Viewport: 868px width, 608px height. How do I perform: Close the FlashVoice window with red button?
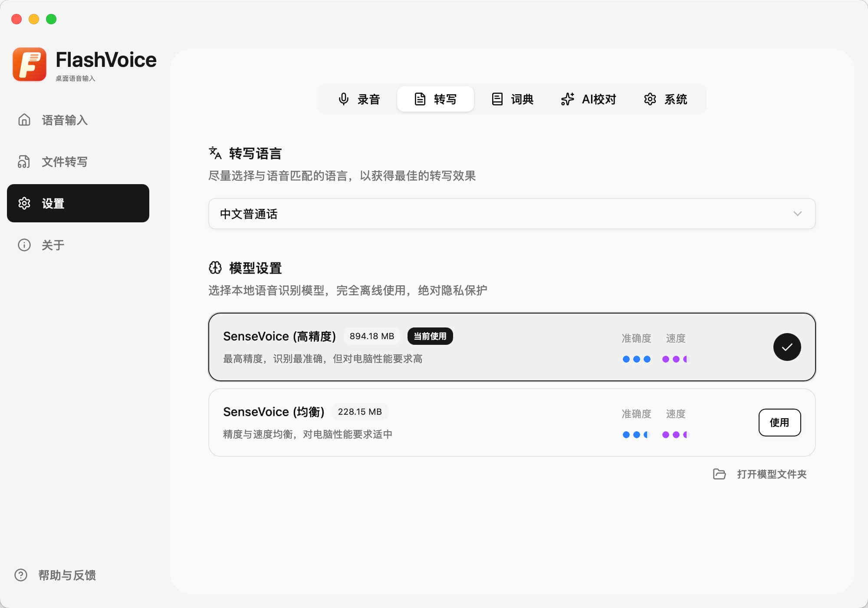pos(16,19)
